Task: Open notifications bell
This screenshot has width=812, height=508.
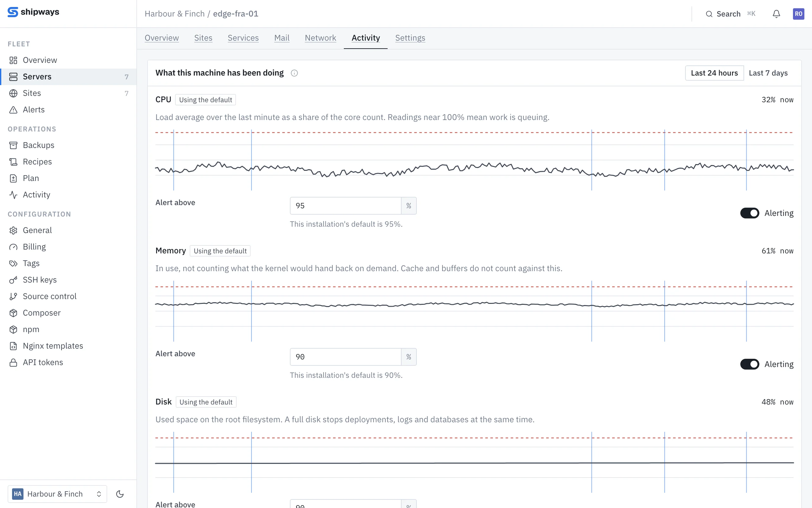Action: [x=776, y=14]
